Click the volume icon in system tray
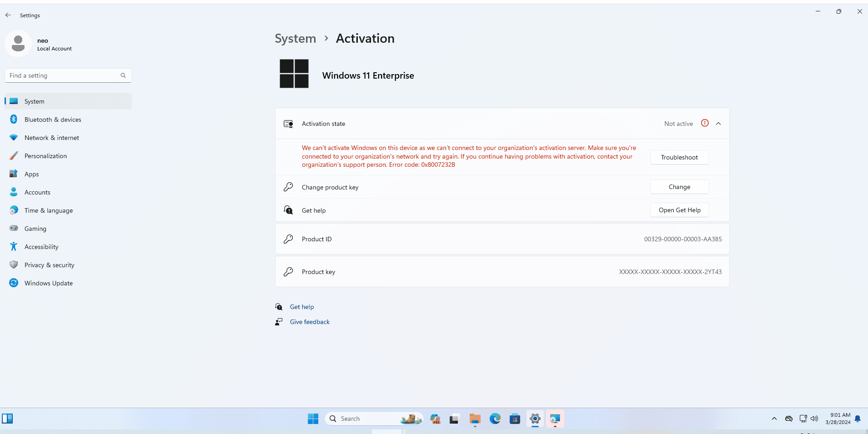 [814, 419]
